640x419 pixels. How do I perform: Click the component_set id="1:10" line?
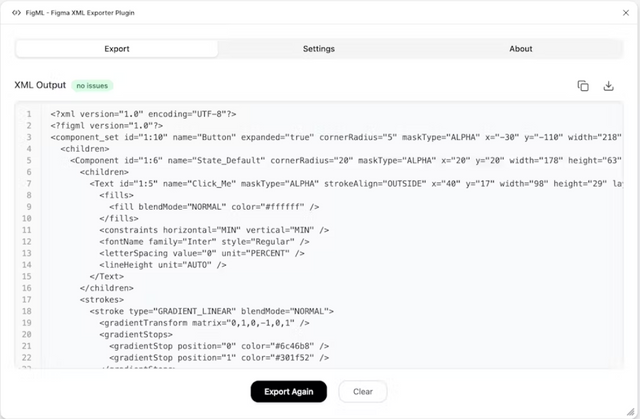pos(336,137)
